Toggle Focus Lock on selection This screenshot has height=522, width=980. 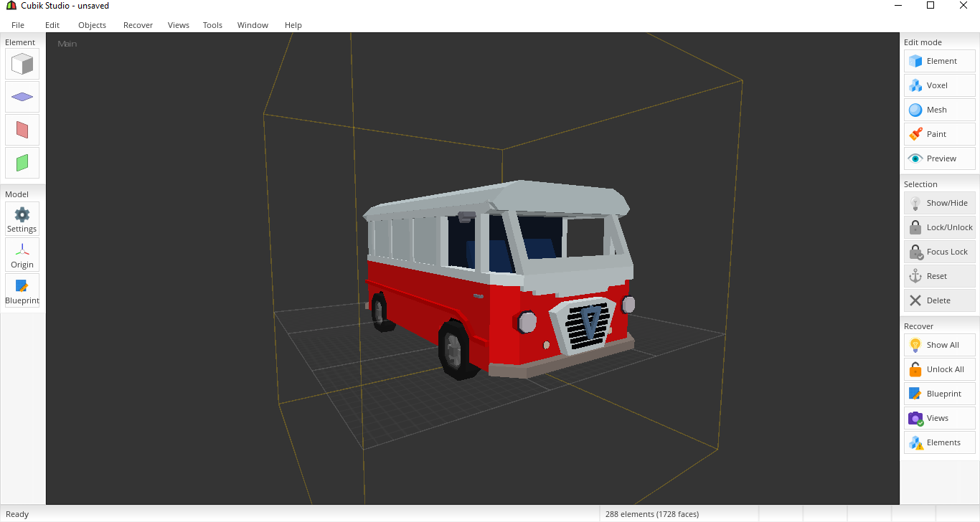point(939,252)
